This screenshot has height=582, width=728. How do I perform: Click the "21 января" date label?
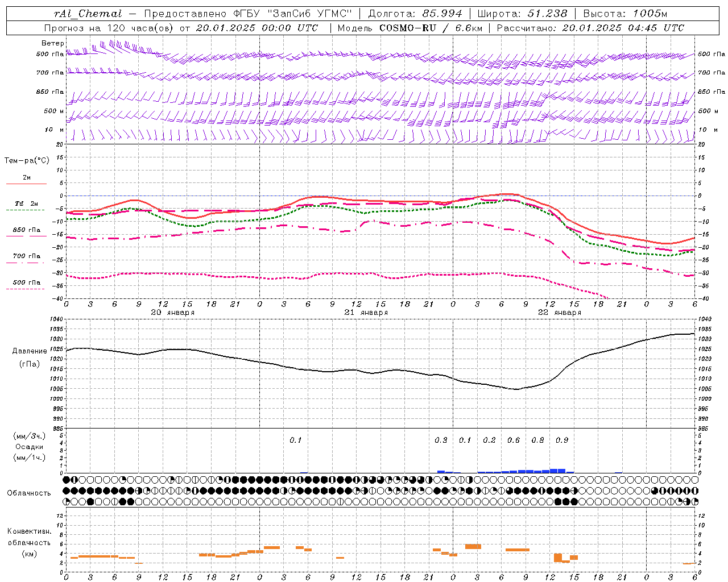pos(366,313)
